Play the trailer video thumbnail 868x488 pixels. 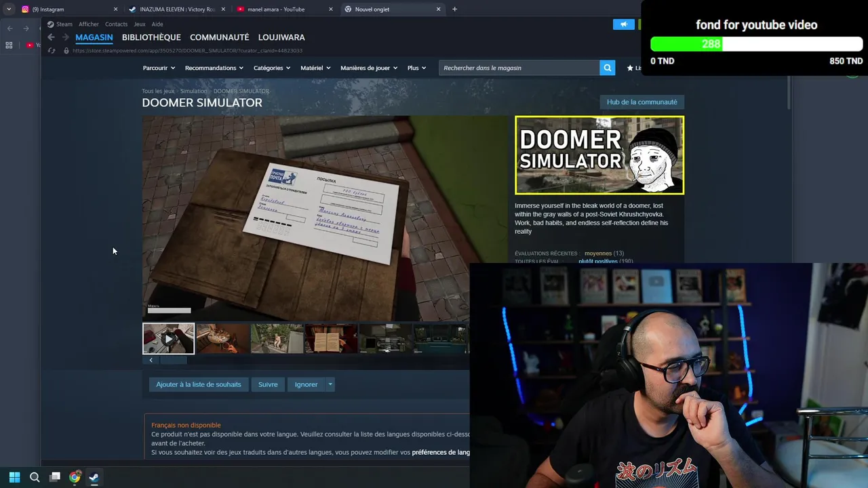click(168, 338)
